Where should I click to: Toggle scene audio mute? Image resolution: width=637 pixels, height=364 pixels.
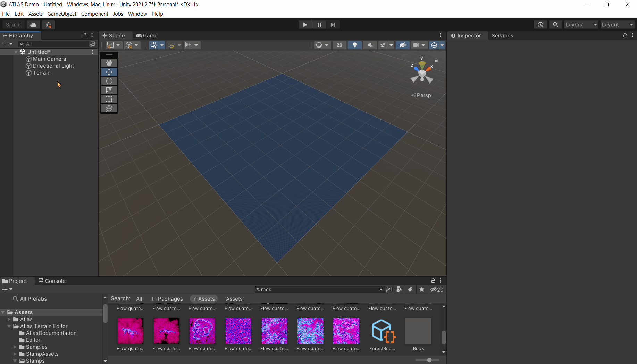tap(370, 45)
